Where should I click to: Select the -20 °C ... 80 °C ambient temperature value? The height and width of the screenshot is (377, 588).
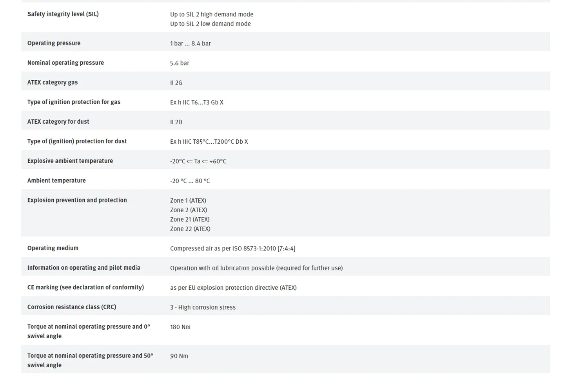point(190,181)
